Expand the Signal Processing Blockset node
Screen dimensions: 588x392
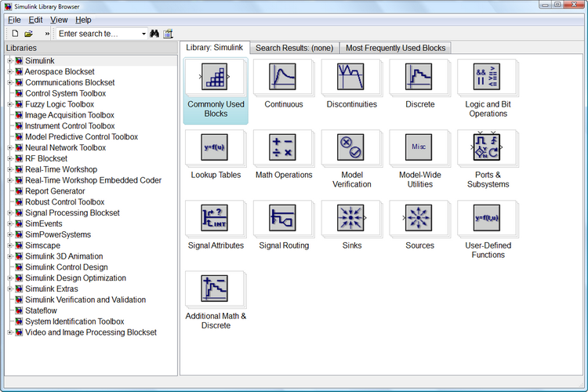[10, 213]
